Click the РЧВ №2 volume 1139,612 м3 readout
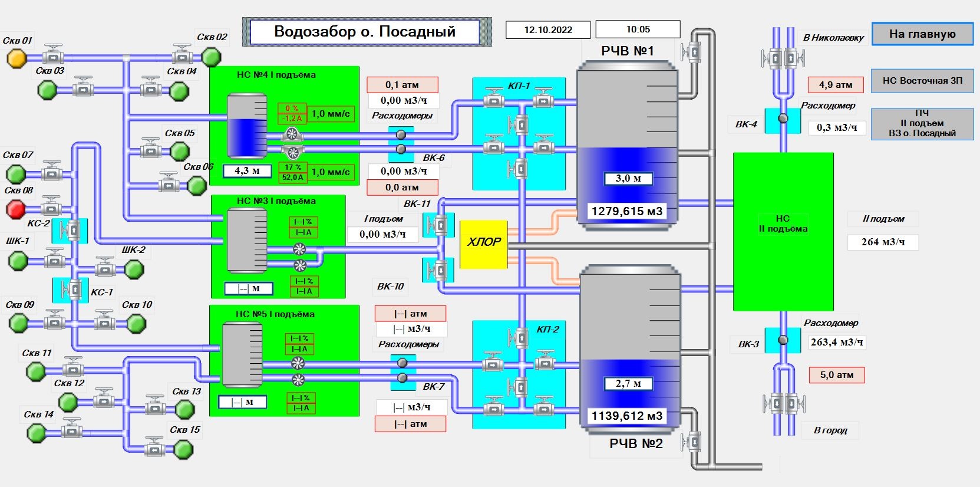The height and width of the screenshot is (487, 980). (627, 416)
